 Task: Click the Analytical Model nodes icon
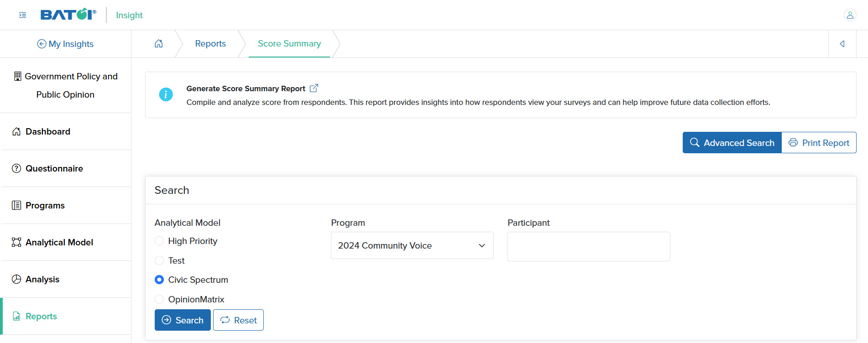(x=16, y=242)
